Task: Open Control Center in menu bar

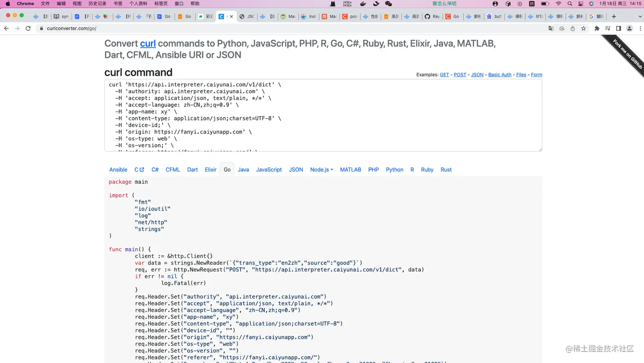Action: (x=581, y=4)
